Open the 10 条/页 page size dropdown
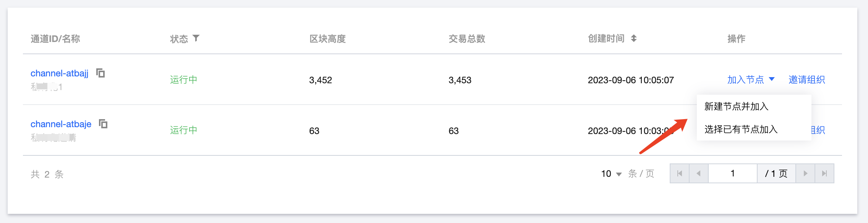 point(611,174)
